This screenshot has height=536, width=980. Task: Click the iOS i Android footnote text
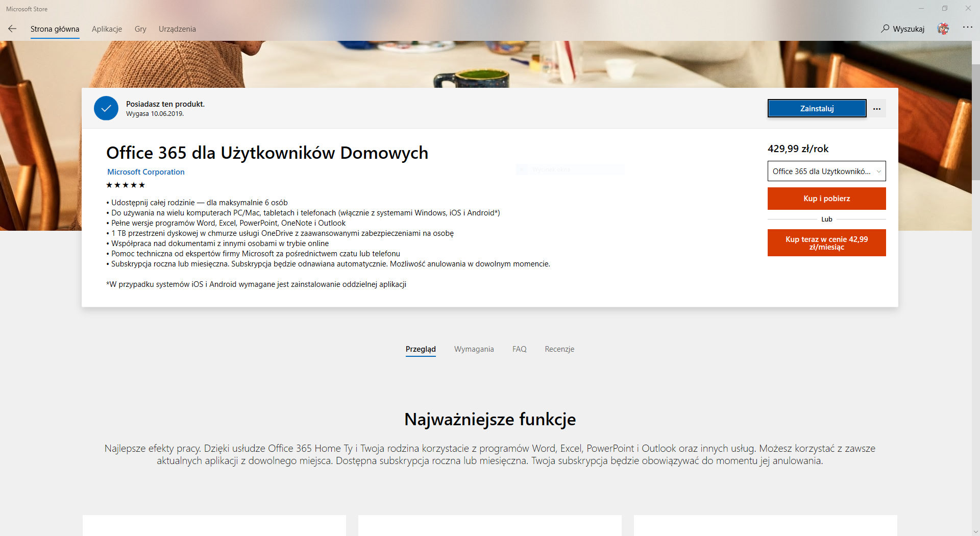click(x=256, y=284)
